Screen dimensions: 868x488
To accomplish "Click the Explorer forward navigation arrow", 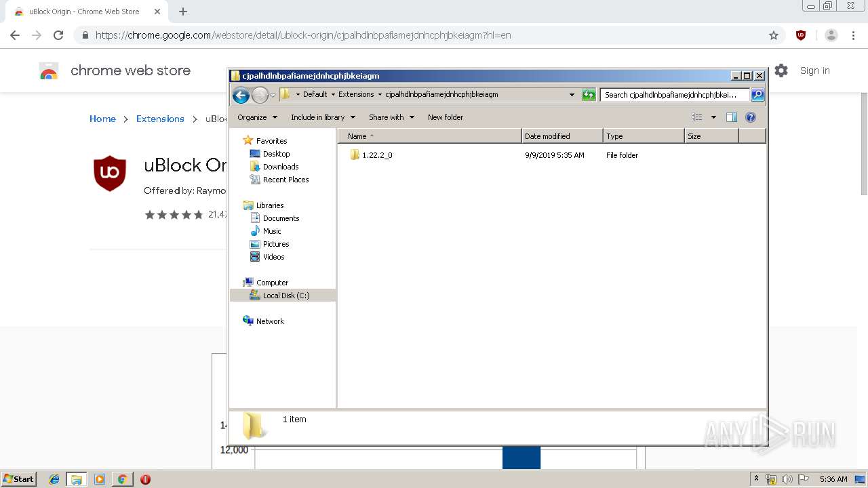I will point(260,95).
